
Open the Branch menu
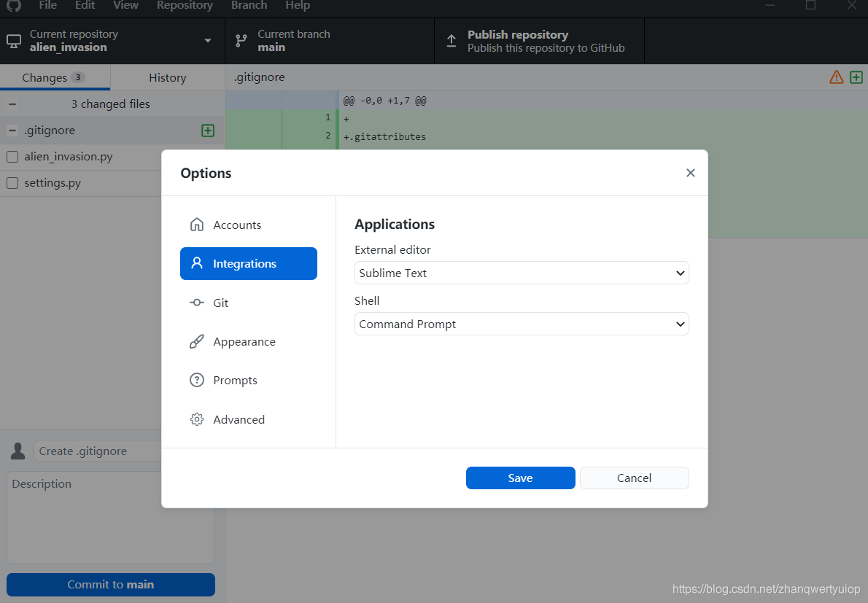(x=249, y=5)
